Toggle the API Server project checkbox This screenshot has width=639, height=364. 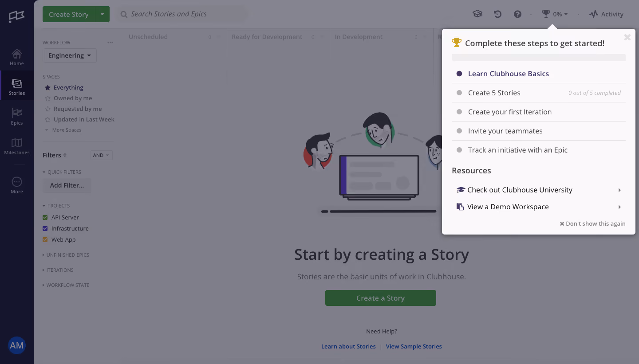(45, 218)
